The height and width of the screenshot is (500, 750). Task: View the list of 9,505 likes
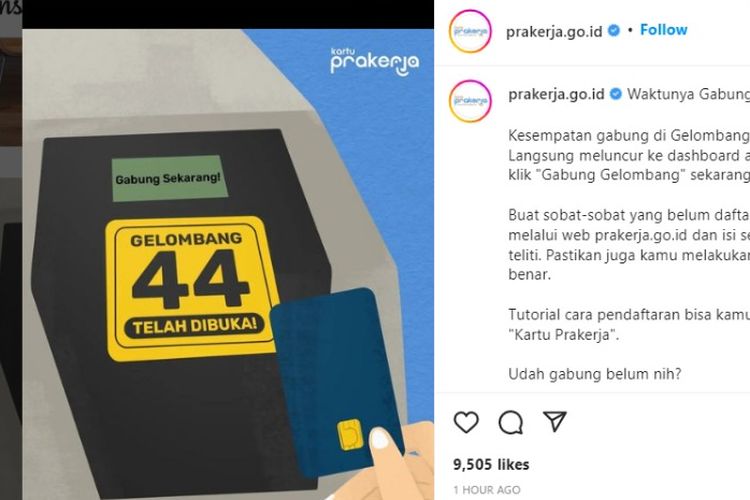click(x=491, y=464)
